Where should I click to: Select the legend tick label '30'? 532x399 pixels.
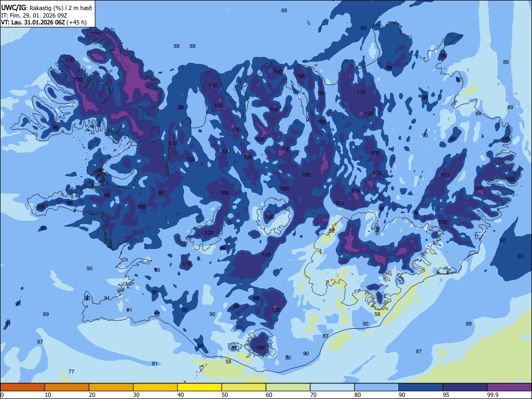[136, 395]
